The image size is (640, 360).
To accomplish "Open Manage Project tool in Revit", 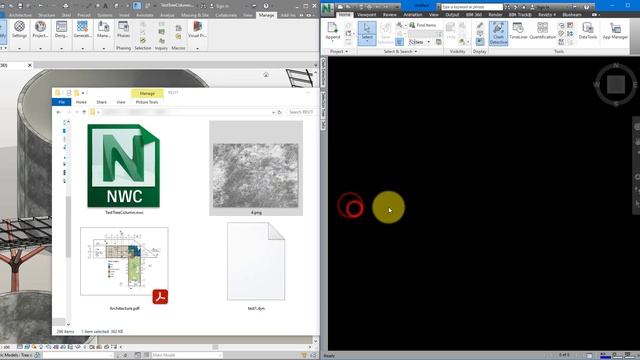I will (x=104, y=29).
